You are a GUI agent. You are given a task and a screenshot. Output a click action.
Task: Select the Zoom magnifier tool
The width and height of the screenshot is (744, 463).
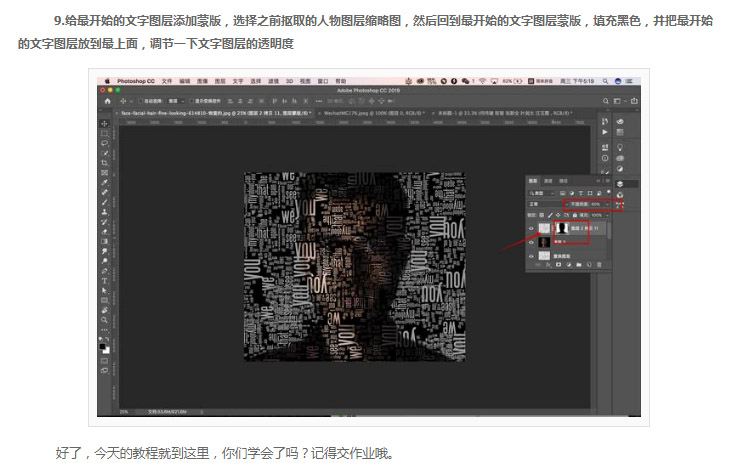[104, 320]
